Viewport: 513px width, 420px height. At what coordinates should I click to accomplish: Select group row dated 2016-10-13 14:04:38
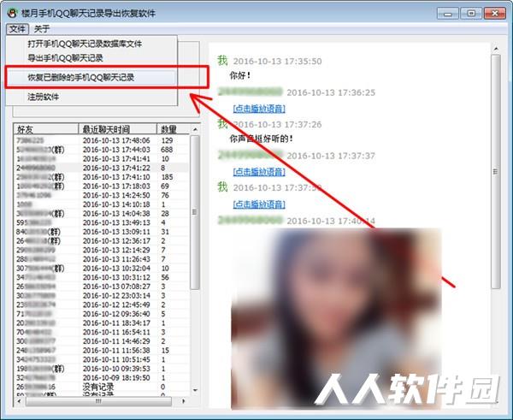(101, 214)
